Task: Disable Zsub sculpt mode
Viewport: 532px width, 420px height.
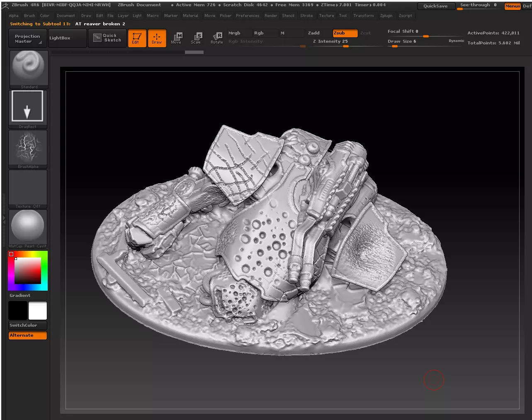Action: pyautogui.click(x=345, y=33)
